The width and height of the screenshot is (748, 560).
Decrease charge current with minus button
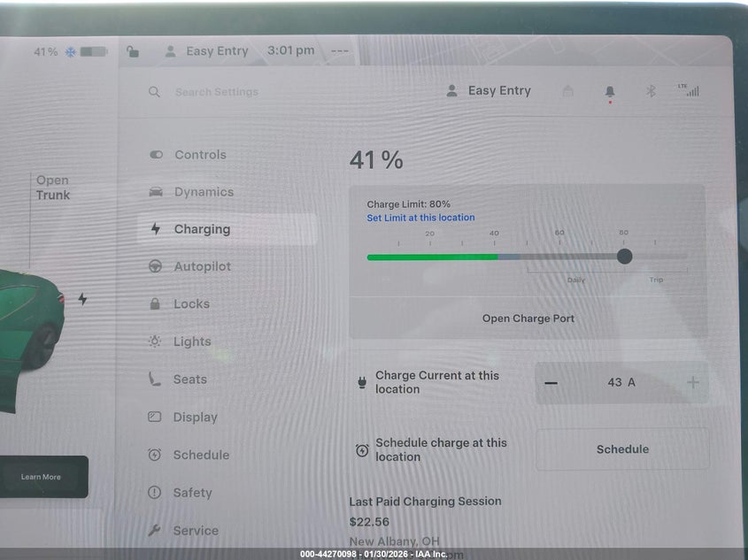point(551,383)
